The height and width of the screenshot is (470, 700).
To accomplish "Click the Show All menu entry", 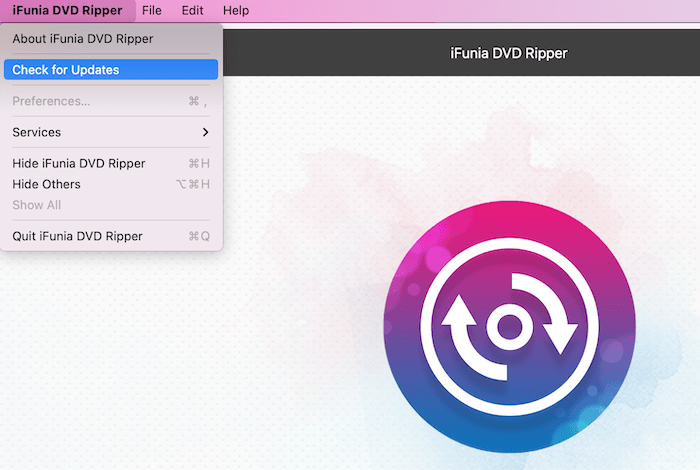I will click(37, 205).
